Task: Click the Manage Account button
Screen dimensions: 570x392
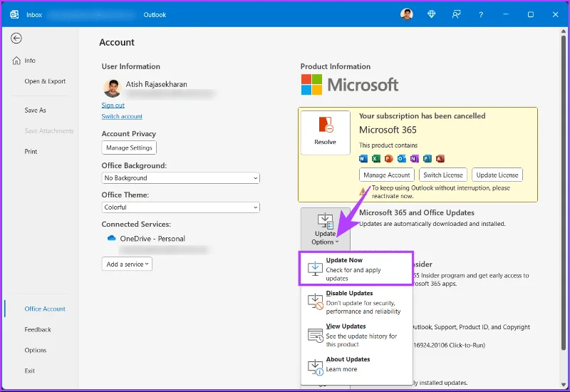Action: pos(387,175)
